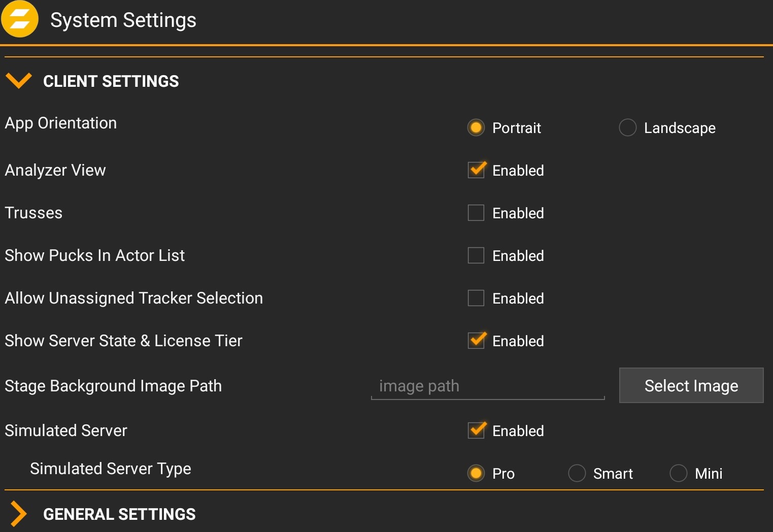Image resolution: width=773 pixels, height=532 pixels.
Task: Click the GENERAL SETTINGS header text
Action: [119, 514]
